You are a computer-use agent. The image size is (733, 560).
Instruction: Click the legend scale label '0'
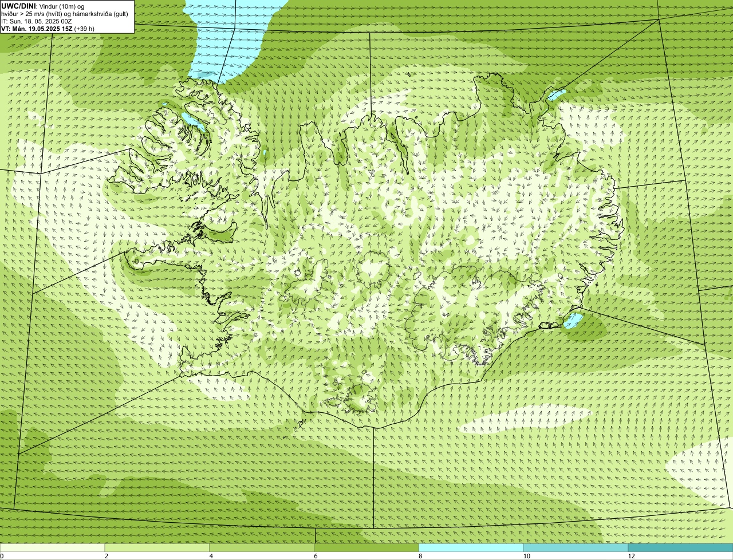[x=2, y=556]
